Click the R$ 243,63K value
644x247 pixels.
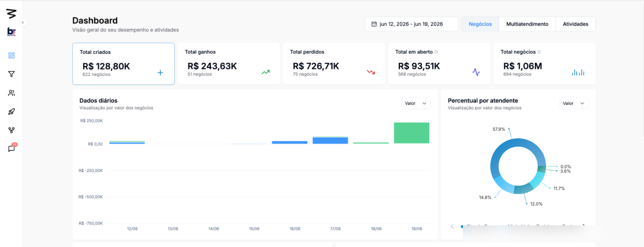pyautogui.click(x=212, y=66)
